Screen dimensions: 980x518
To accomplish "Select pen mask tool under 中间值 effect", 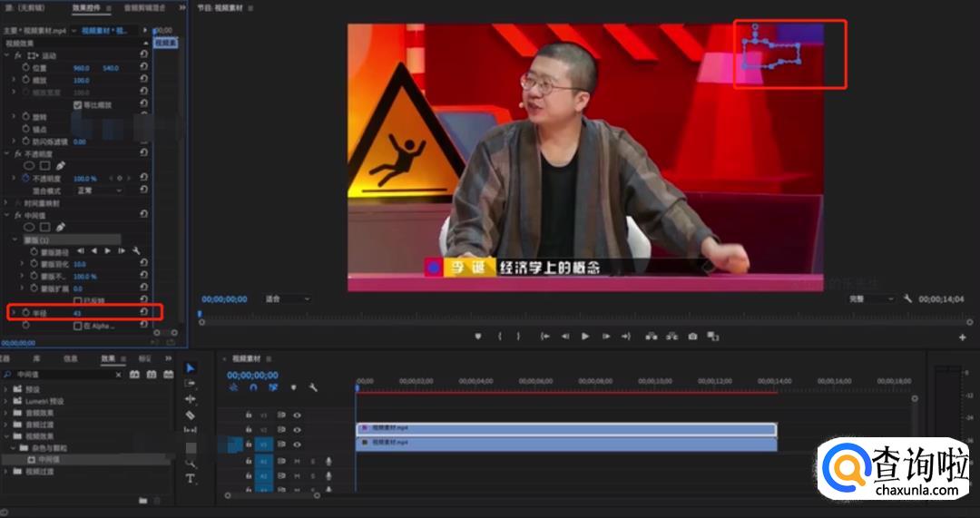I will point(61,227).
